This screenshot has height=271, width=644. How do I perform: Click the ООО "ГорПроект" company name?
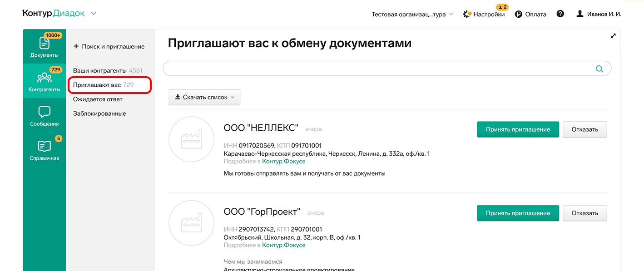262,212
